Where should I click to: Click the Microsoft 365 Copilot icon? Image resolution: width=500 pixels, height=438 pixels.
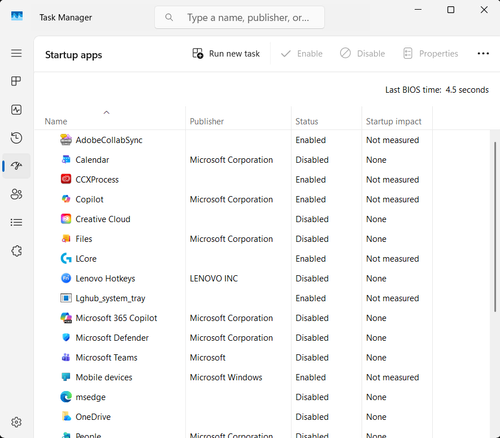point(66,318)
